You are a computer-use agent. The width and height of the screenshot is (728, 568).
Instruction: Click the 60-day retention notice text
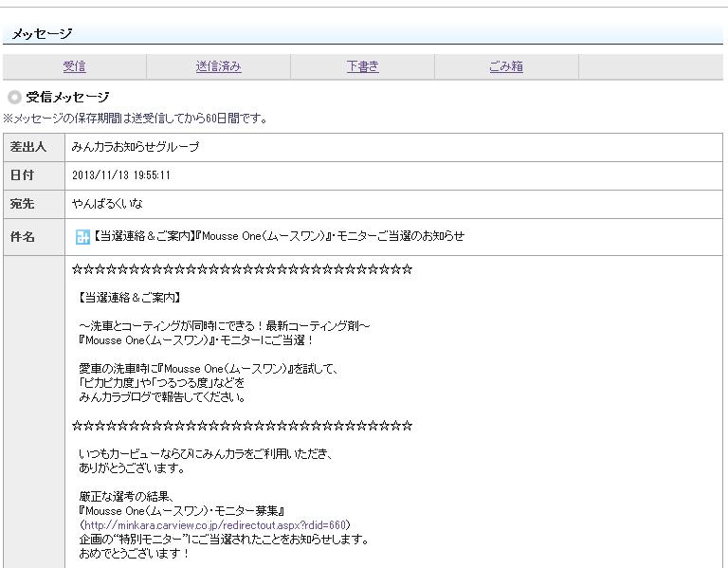coord(136,119)
